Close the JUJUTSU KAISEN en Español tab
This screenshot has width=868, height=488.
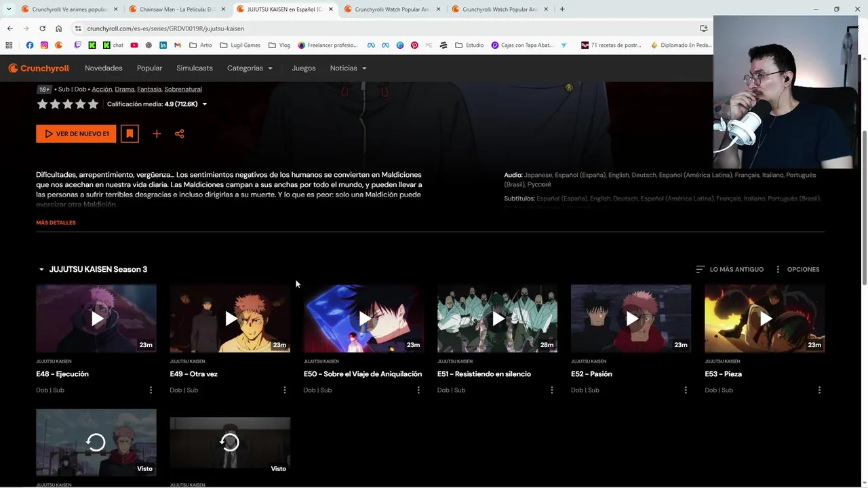330,9
